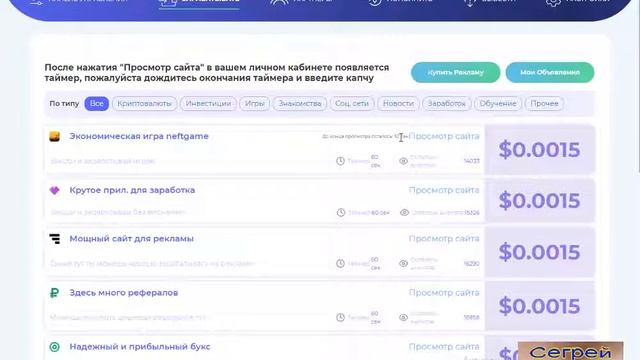Filter ads by Новости
Viewport: 640px width, 360px height.
[398, 104]
